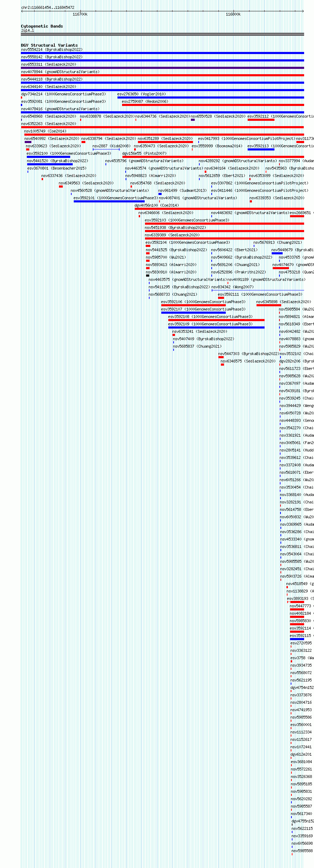Image resolution: width=314 pixels, height=868 pixels.
Task: Click the nsv2887 (Kidd2008) label
Action: [x=111, y=146]
